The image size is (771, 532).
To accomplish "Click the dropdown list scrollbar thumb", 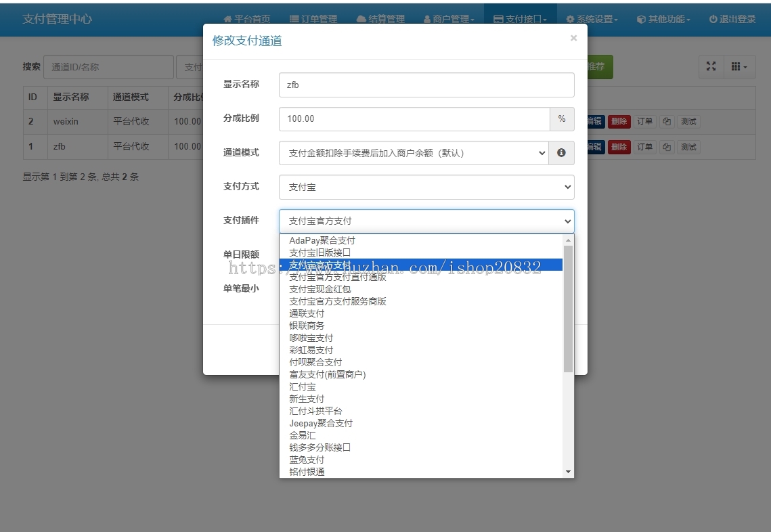I will [568, 309].
